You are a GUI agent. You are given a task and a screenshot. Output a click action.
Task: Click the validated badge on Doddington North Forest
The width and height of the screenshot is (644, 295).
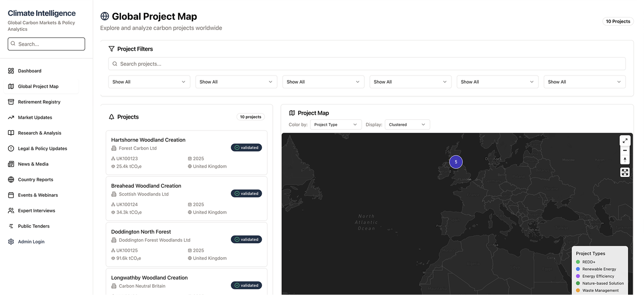tap(246, 240)
